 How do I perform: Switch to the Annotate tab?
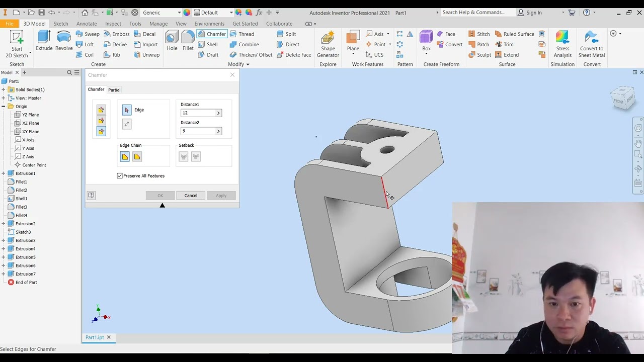pyautogui.click(x=87, y=24)
